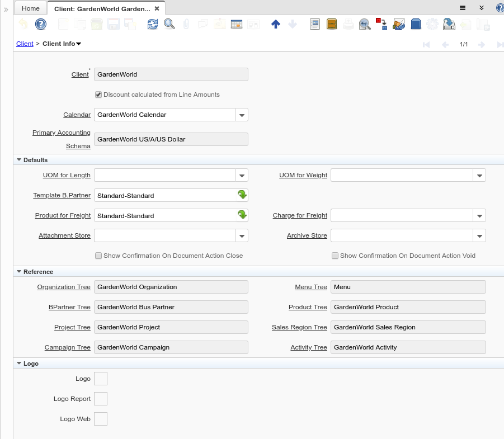The width and height of the screenshot is (504, 439).
Task: Open Zoom Across icon
Action: [x=365, y=24]
